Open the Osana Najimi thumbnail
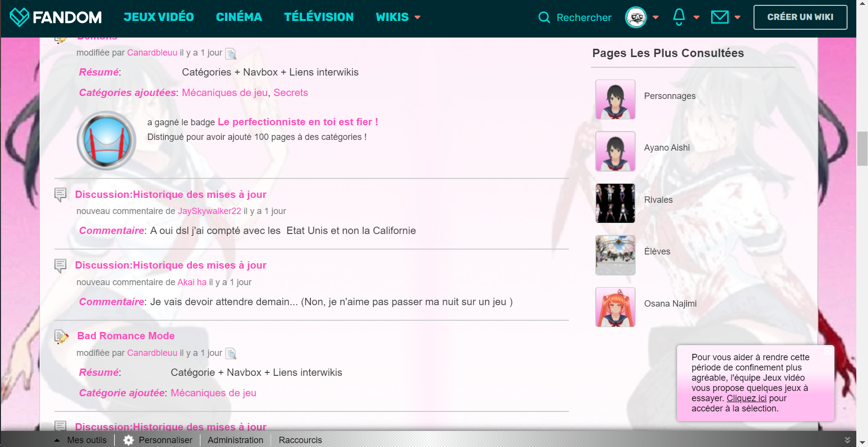Image resolution: width=868 pixels, height=447 pixels. (x=615, y=307)
